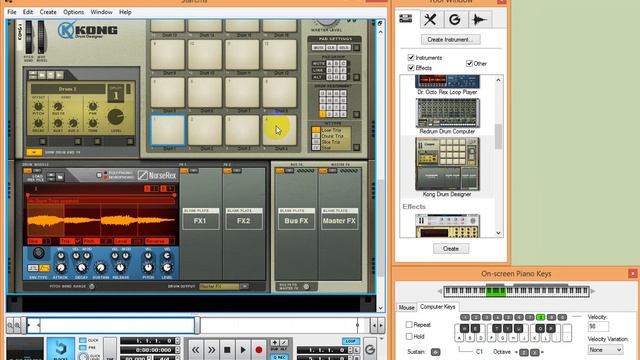The image size is (640, 360).
Task: Toggle the Effects checkbox
Action: [x=411, y=68]
